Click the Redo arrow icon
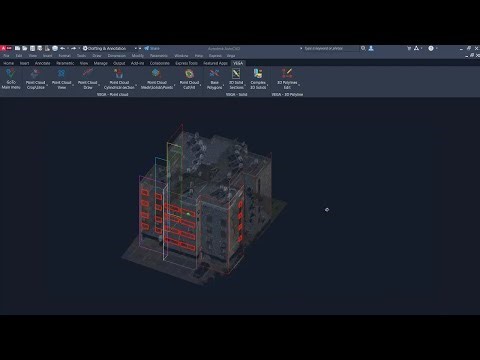Screen dimensions: 480x360 (x=73, y=49)
